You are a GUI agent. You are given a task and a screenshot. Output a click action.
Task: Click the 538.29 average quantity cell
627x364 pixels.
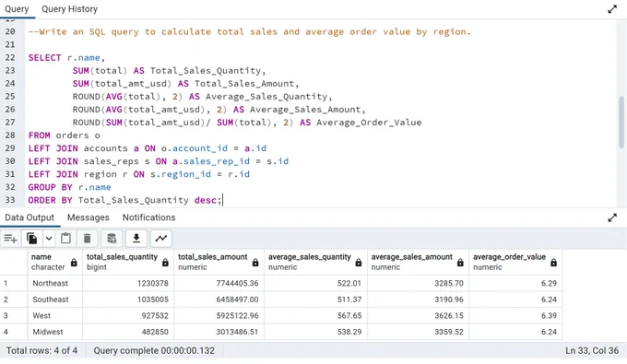(315, 332)
